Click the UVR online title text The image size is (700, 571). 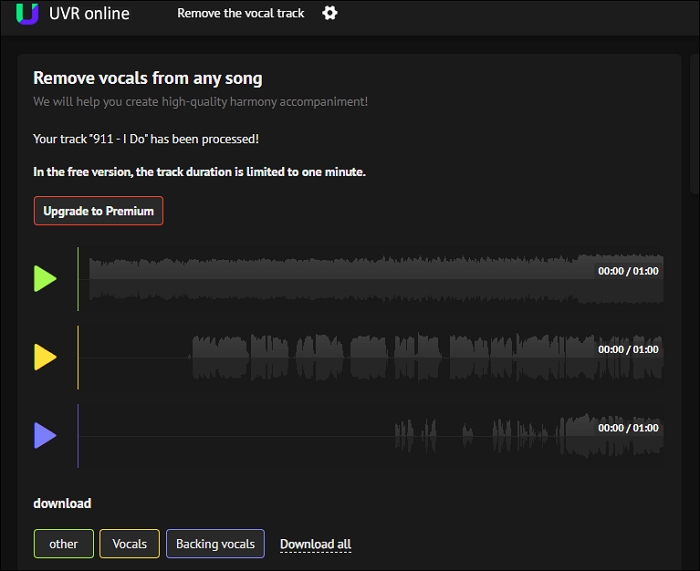(x=89, y=13)
